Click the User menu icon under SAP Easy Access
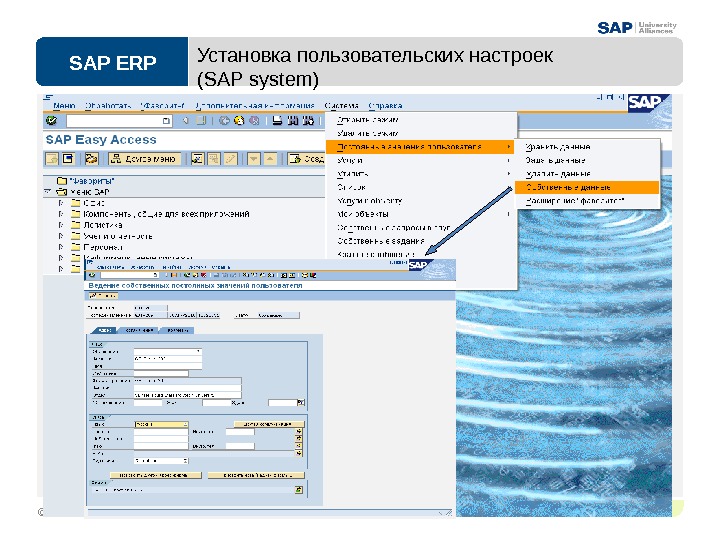This screenshot has width=720, height=540. [x=52, y=159]
